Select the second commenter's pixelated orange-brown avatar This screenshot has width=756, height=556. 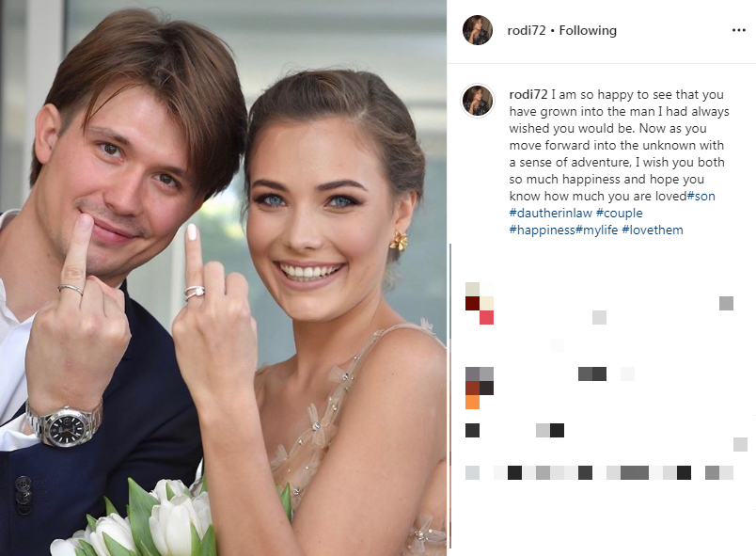tap(480, 388)
